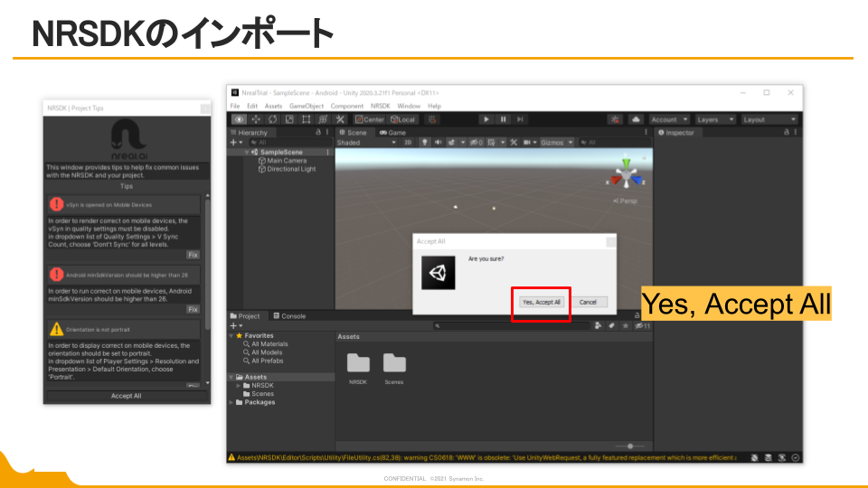The image size is (868, 488).
Task: Collapse the SampleScene in Hierarchy
Action: tap(247, 152)
